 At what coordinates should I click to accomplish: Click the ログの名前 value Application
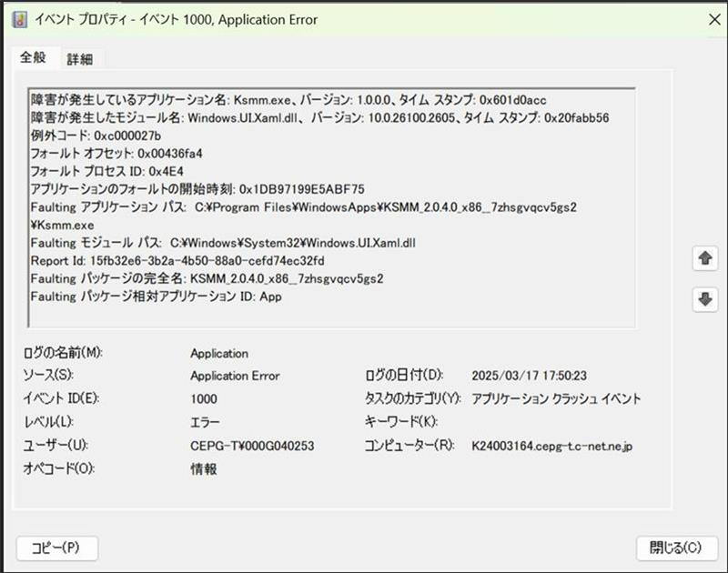click(219, 354)
